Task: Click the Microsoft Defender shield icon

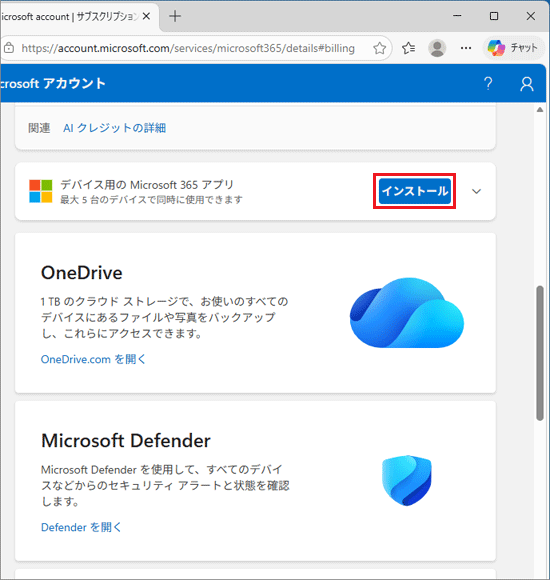Action: pyautogui.click(x=407, y=480)
